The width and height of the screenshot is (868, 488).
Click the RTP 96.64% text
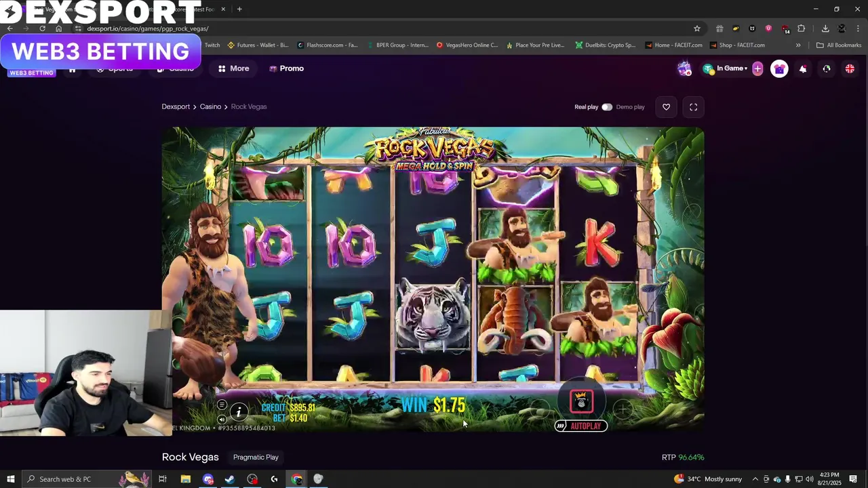click(x=683, y=457)
